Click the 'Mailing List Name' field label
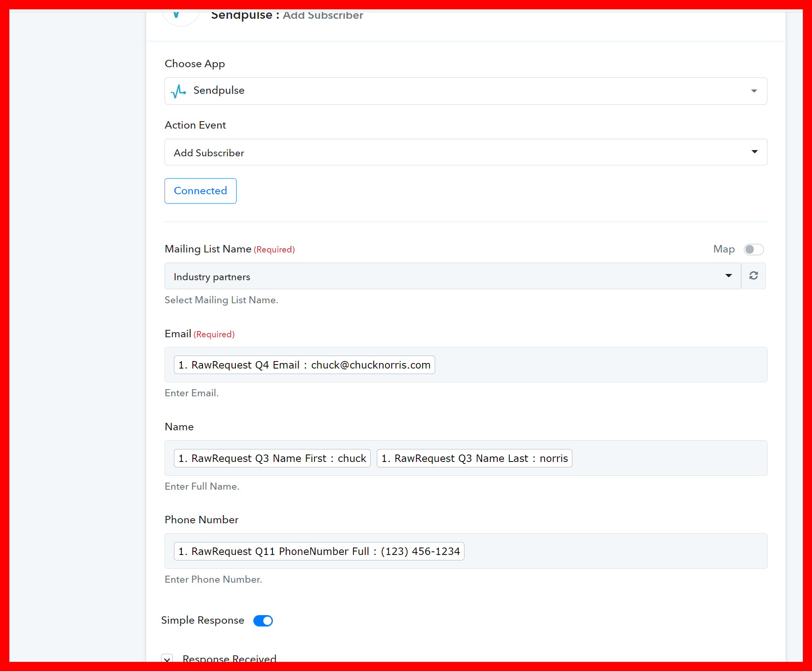 [208, 249]
